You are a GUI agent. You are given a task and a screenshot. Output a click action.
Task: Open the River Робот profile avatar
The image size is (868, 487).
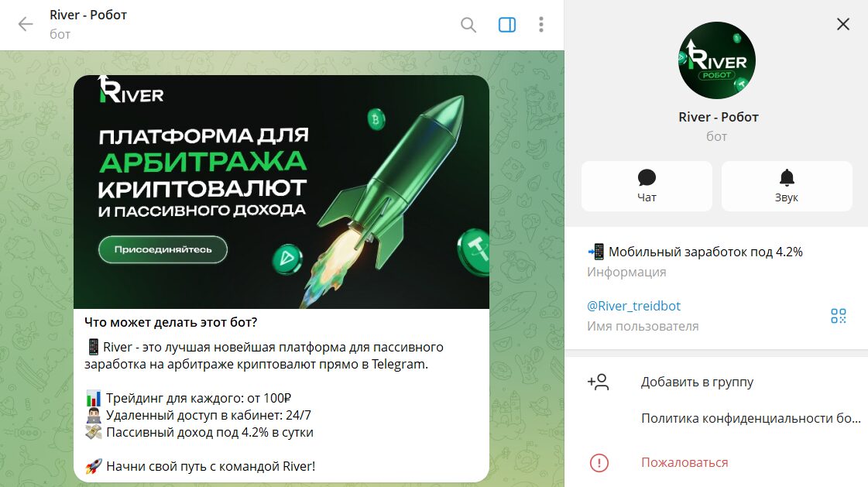point(717,60)
